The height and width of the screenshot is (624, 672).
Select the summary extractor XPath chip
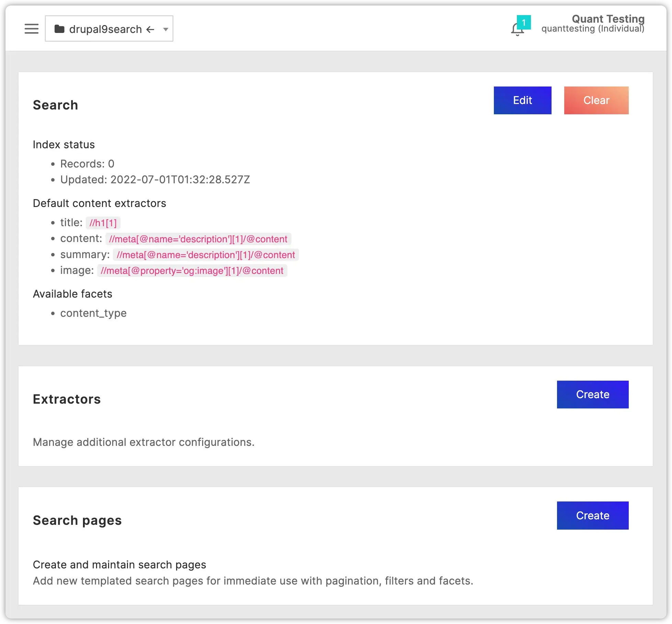point(205,255)
